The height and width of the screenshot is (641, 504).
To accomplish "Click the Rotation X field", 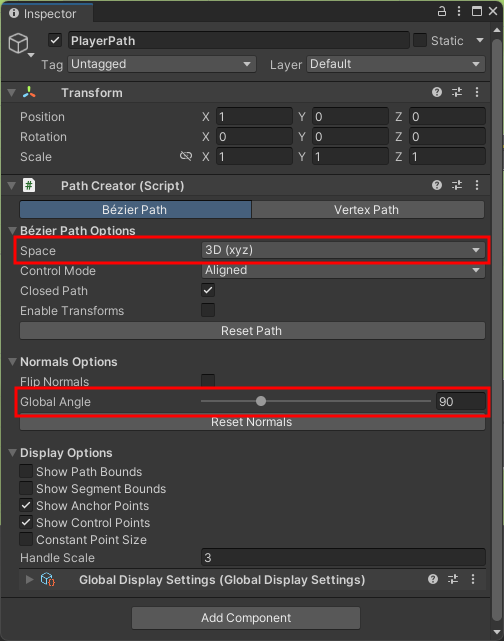I will tap(254, 137).
